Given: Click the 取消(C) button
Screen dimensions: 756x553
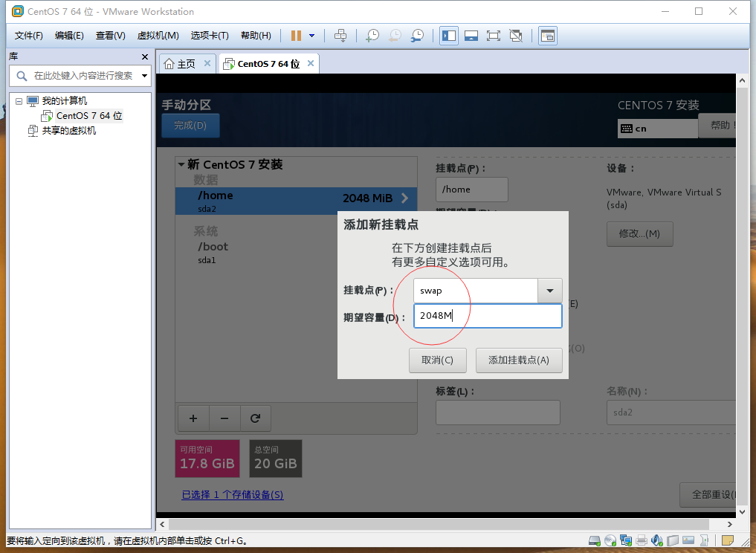Looking at the screenshot, I should [x=437, y=360].
